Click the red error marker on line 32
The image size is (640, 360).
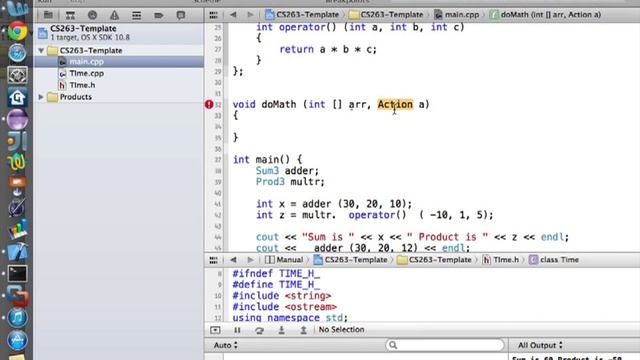(x=209, y=104)
